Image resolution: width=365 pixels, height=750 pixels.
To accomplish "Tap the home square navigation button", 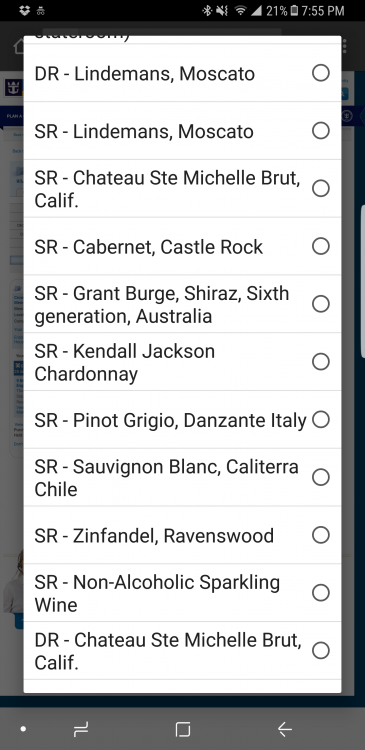I will [183, 729].
